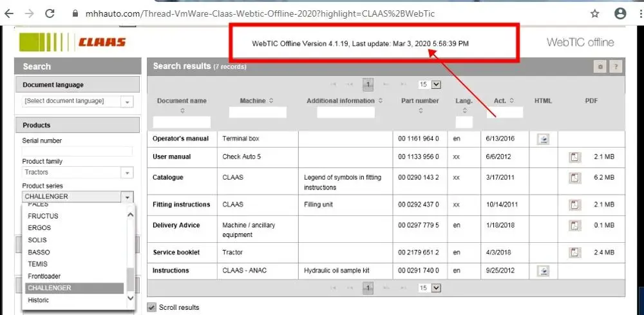Sort by the Act. date column arrows
644x315 pixels.
click(512, 100)
